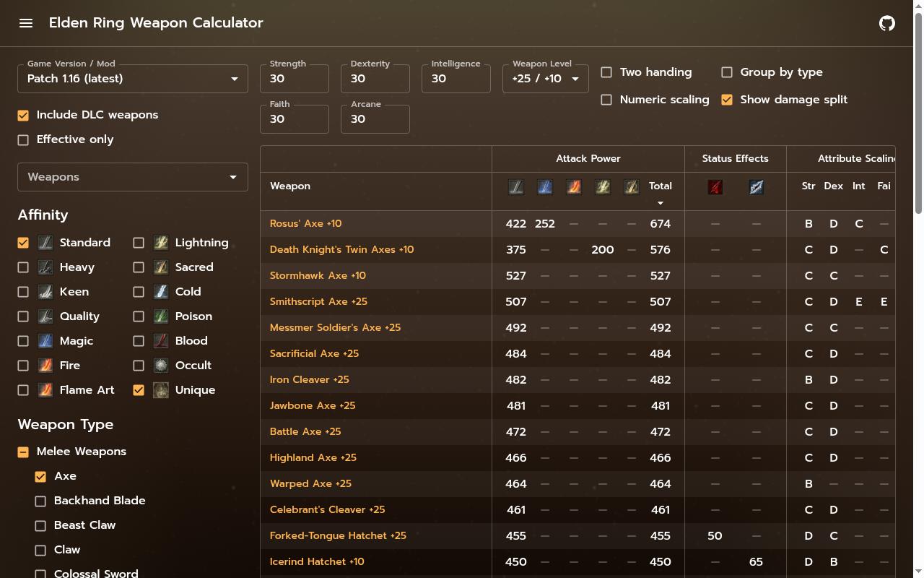The height and width of the screenshot is (578, 924).
Task: Check the Claw weapon type
Action: point(40,550)
